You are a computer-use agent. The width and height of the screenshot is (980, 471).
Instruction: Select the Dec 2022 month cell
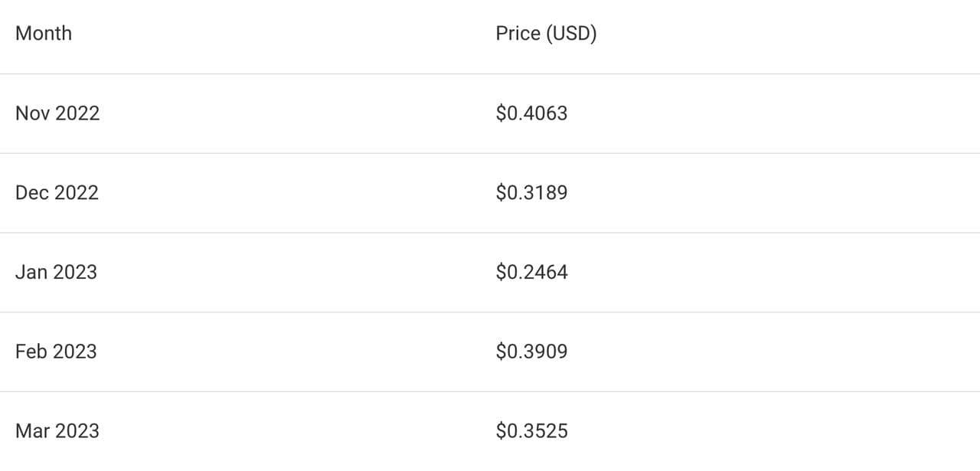[x=57, y=193]
